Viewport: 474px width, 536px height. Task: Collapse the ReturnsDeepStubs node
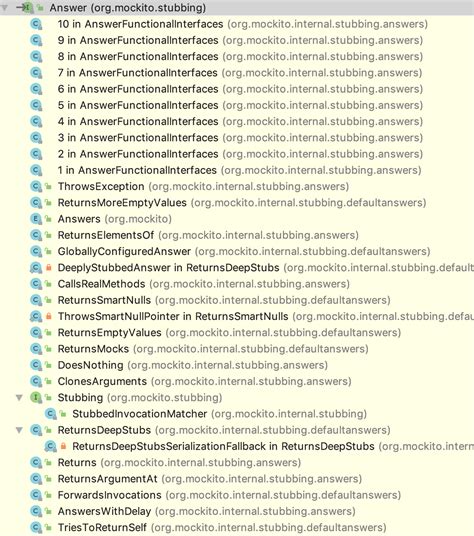pos(19,430)
